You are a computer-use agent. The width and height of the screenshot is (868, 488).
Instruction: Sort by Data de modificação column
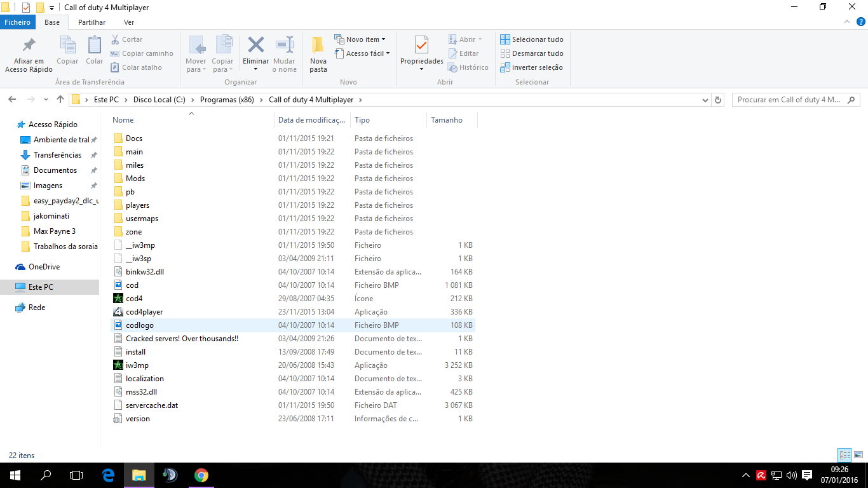click(x=313, y=119)
